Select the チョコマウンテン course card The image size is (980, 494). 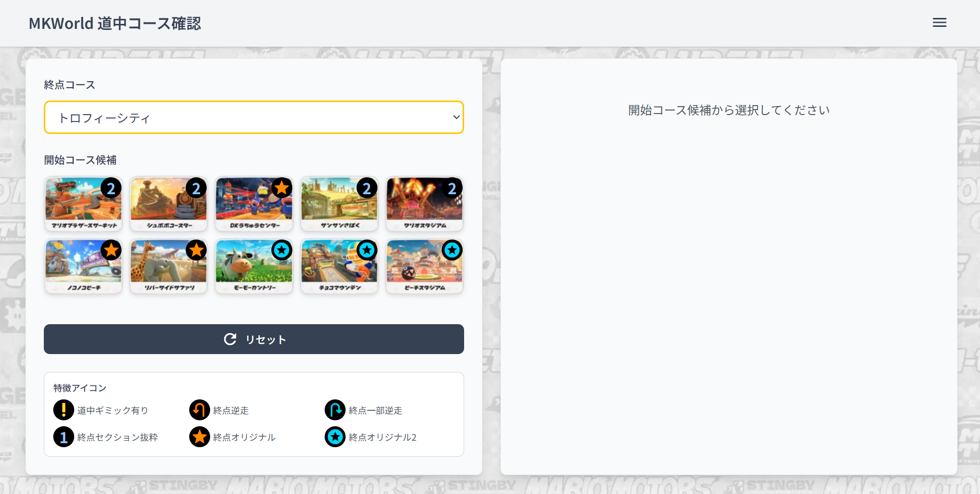tap(340, 266)
